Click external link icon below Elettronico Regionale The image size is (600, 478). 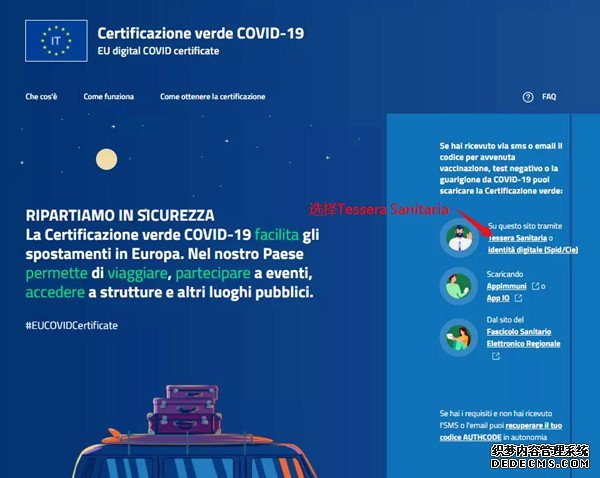tap(495, 355)
